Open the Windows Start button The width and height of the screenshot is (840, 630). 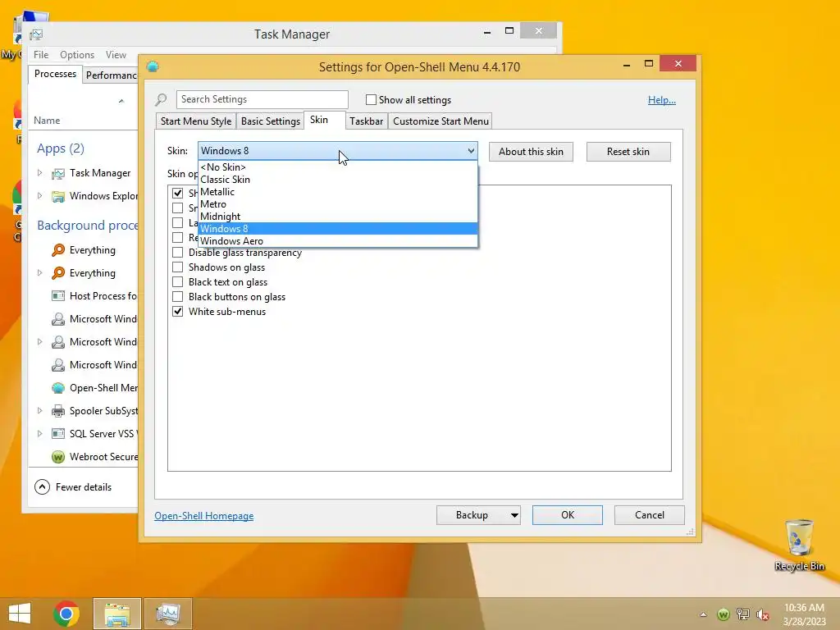click(20, 614)
